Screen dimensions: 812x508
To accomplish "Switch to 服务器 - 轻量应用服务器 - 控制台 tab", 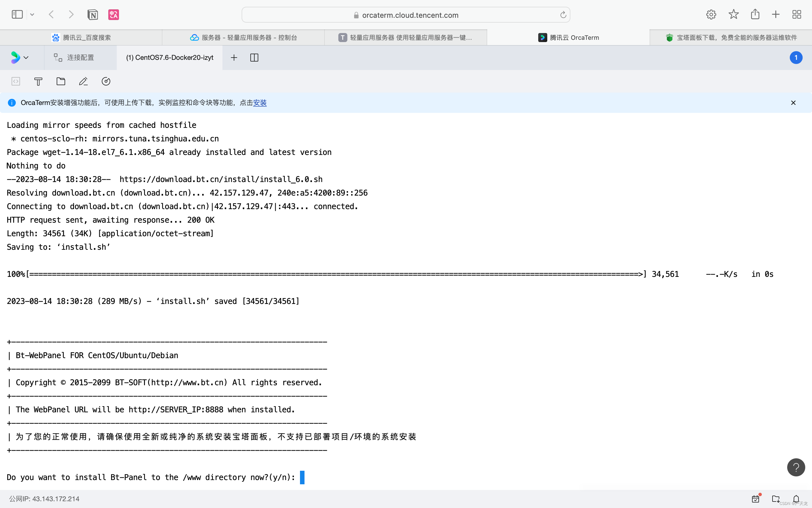I will click(x=243, y=37).
